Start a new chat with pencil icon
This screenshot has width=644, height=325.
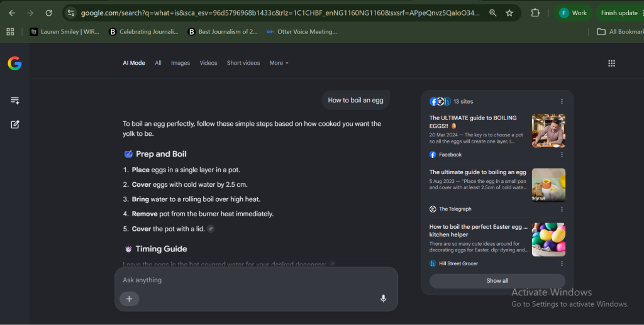tap(15, 124)
